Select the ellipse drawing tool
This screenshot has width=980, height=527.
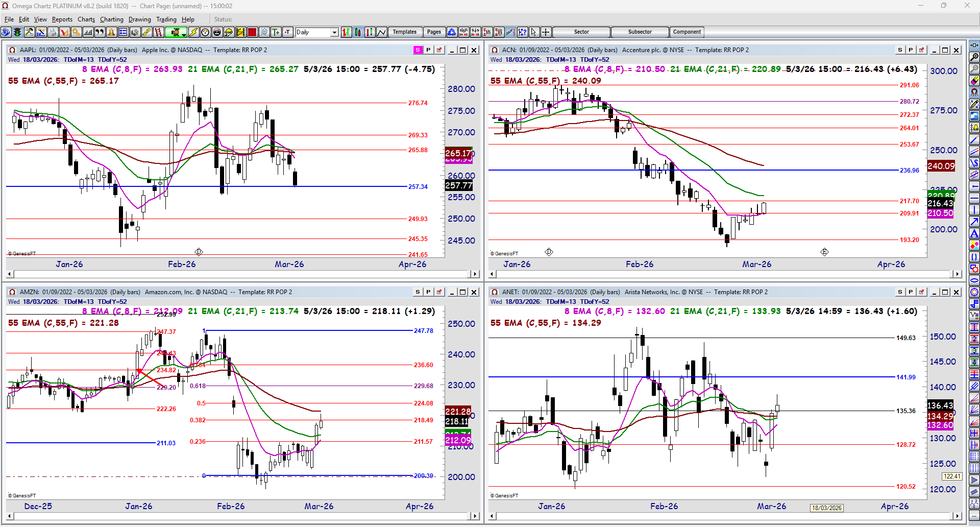click(974, 280)
